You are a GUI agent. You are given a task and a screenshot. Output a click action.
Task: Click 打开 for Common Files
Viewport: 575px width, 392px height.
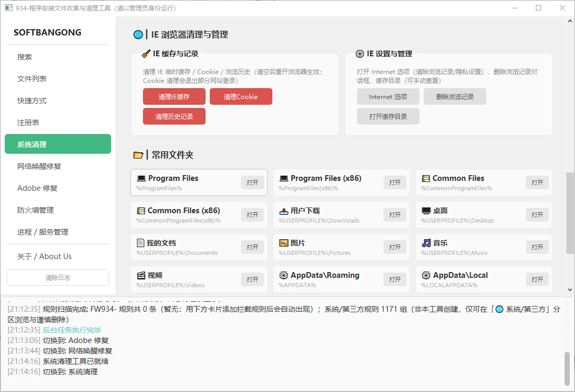[537, 182]
